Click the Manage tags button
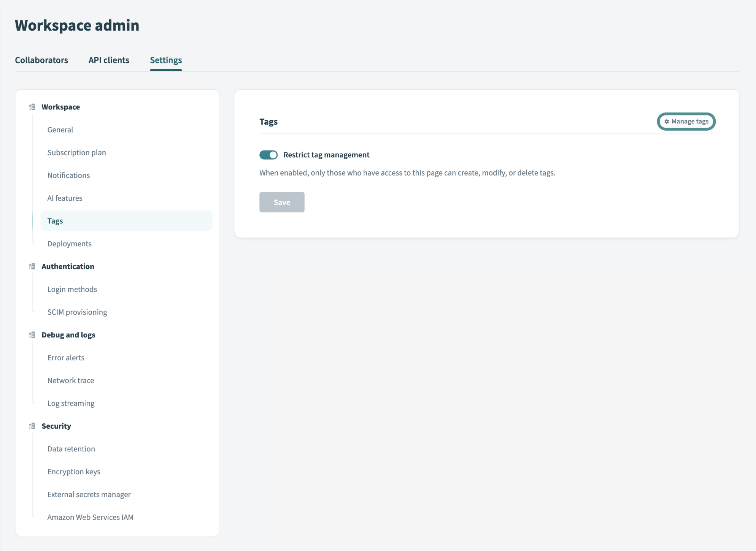756x551 pixels. pos(687,122)
